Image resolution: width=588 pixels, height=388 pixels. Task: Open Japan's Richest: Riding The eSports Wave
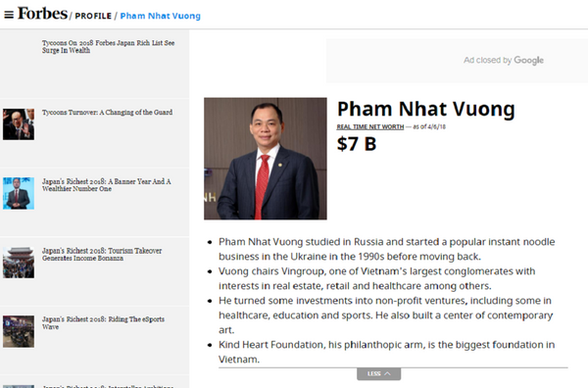point(103,322)
